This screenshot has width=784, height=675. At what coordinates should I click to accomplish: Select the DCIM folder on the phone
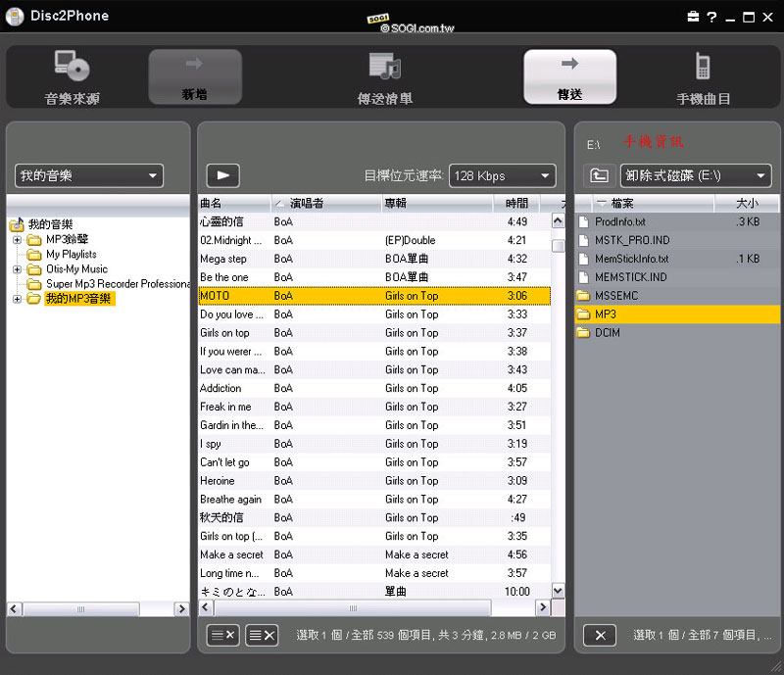[677, 333]
